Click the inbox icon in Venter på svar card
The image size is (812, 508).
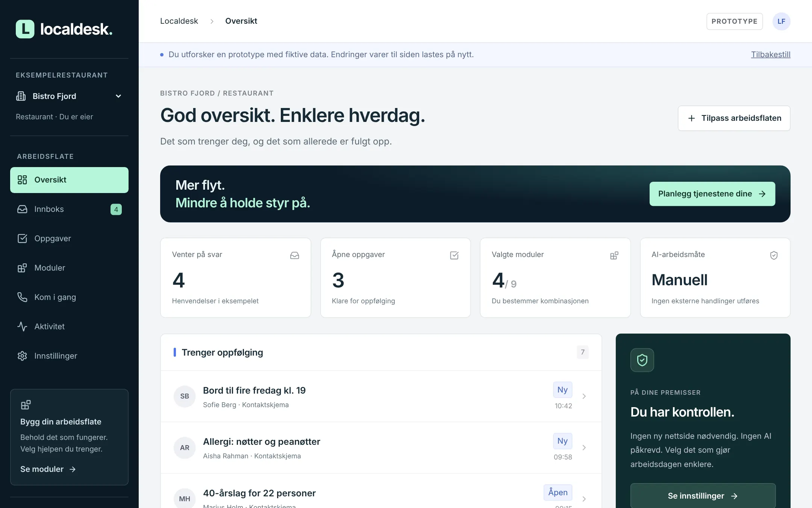295,256
